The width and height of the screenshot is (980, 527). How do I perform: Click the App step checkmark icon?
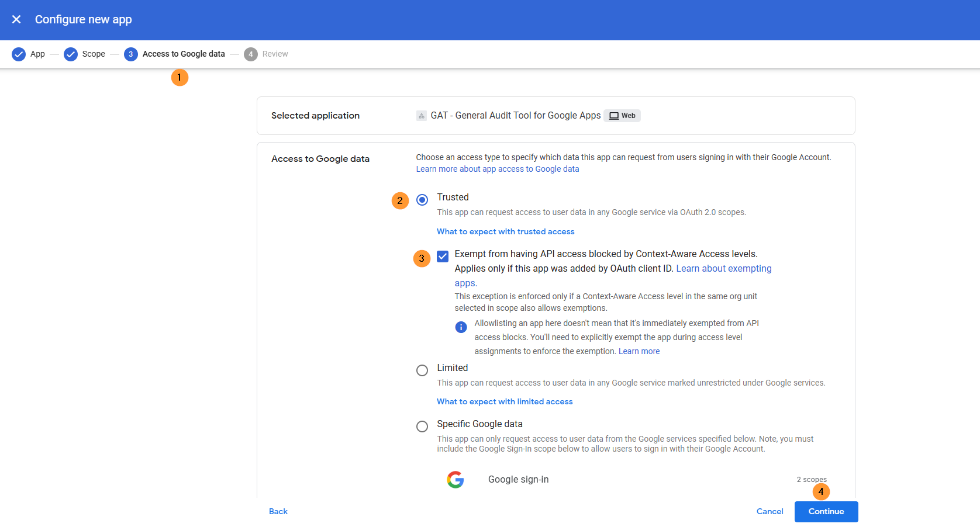tap(19, 54)
